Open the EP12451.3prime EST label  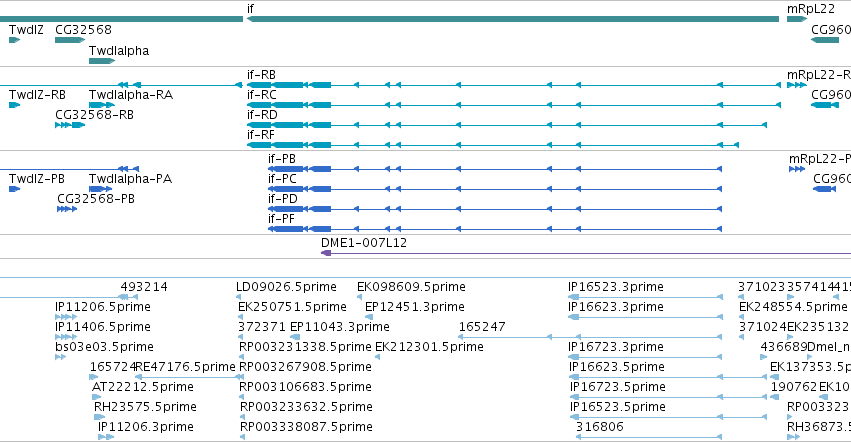415,307
